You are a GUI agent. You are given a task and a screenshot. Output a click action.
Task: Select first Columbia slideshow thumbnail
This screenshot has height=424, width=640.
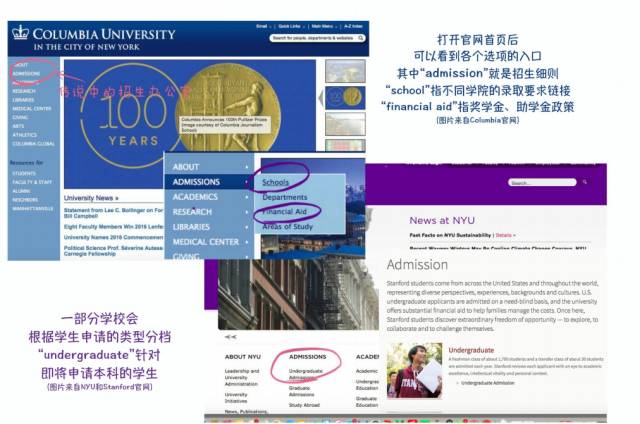[345, 71]
